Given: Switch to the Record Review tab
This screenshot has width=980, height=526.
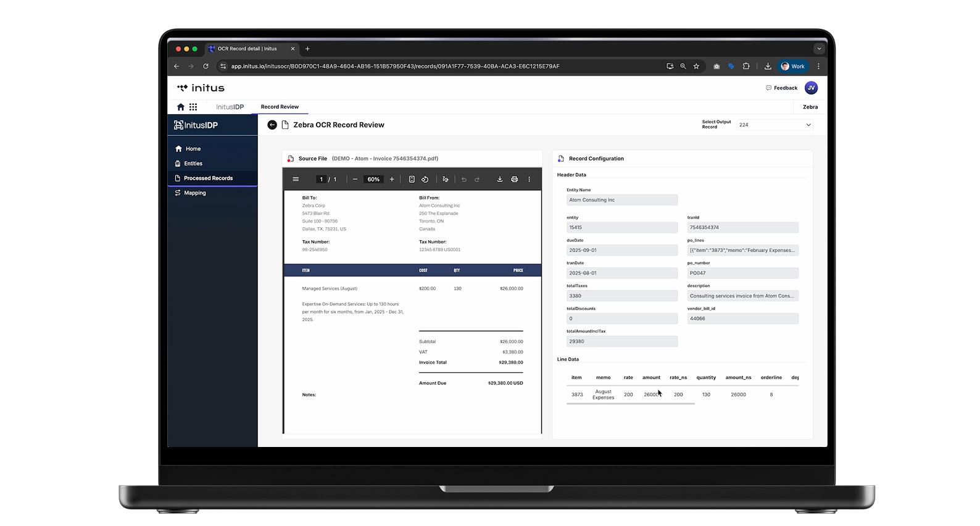Looking at the screenshot, I should [280, 107].
